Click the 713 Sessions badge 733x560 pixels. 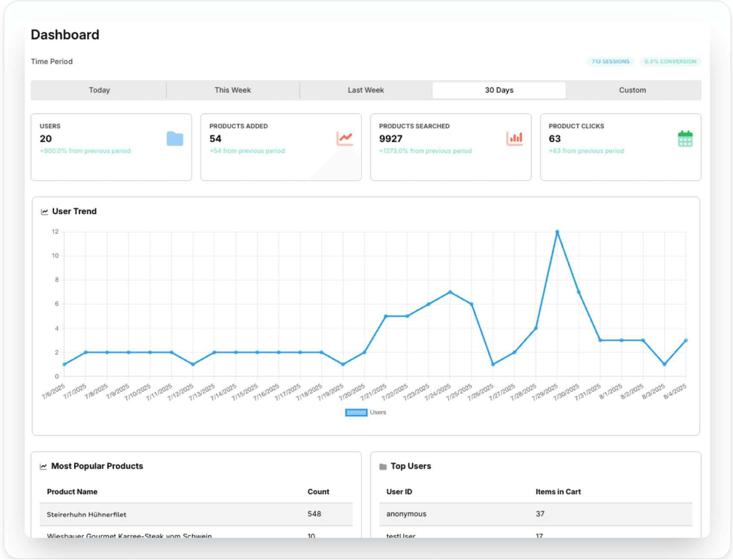pos(610,61)
